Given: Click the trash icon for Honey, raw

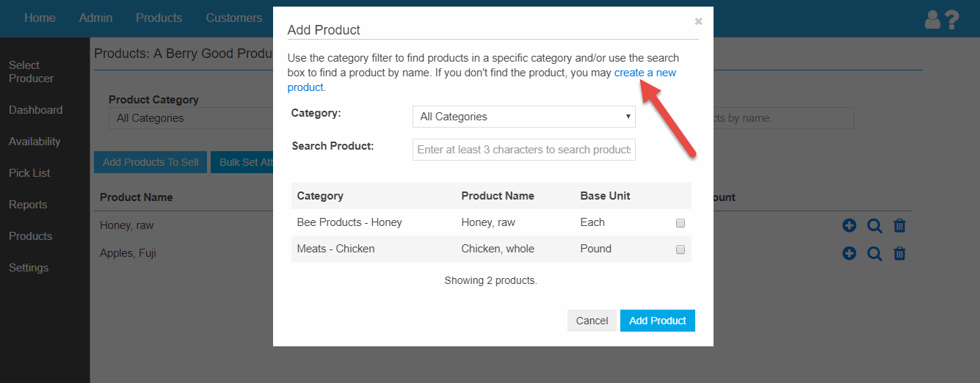Looking at the screenshot, I should coord(899,226).
